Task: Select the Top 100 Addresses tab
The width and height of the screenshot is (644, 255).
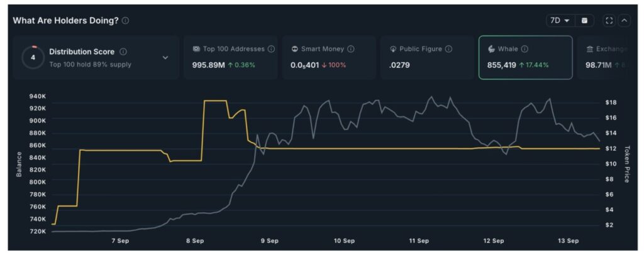Action: (x=233, y=57)
